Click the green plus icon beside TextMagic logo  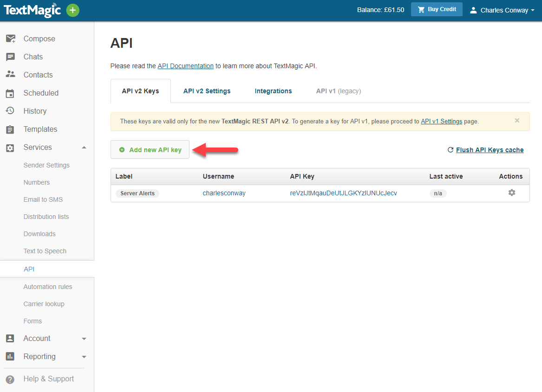coord(72,10)
